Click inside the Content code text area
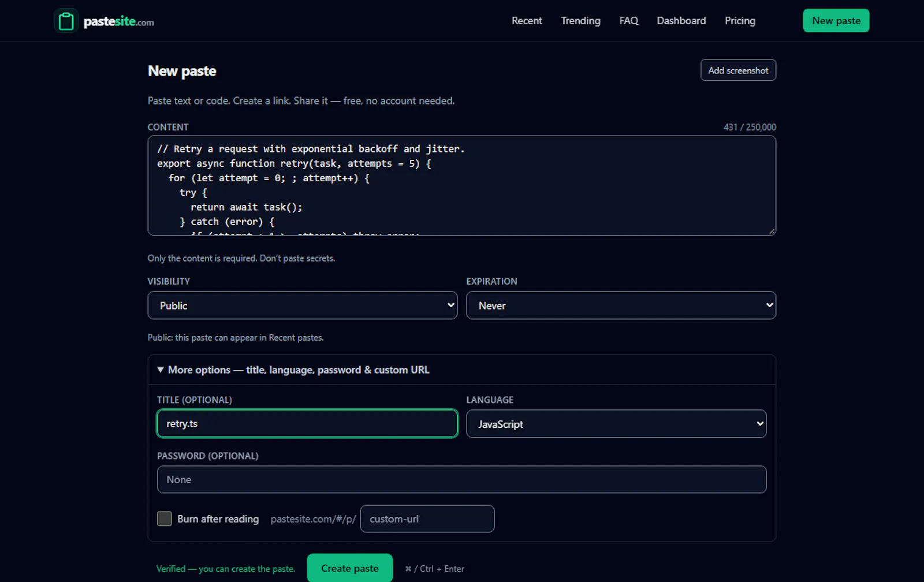The image size is (924, 582). [461, 185]
